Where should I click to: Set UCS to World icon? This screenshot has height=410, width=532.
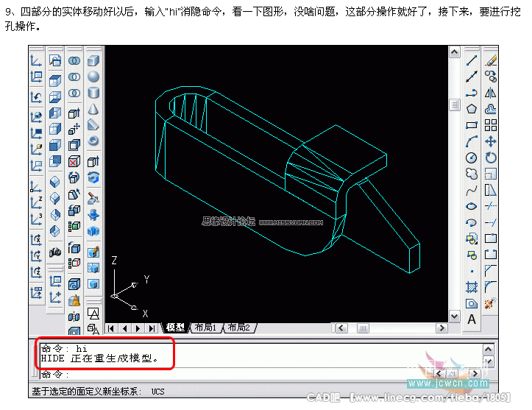[36, 117]
